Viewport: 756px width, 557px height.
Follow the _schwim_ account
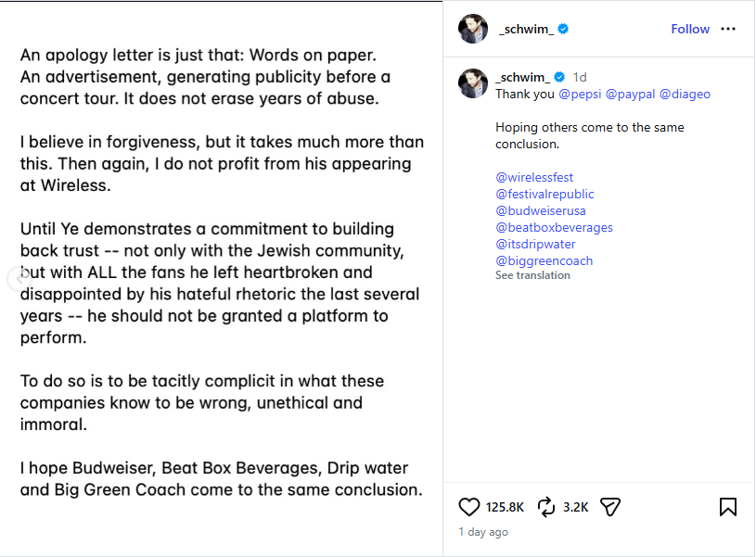[690, 29]
